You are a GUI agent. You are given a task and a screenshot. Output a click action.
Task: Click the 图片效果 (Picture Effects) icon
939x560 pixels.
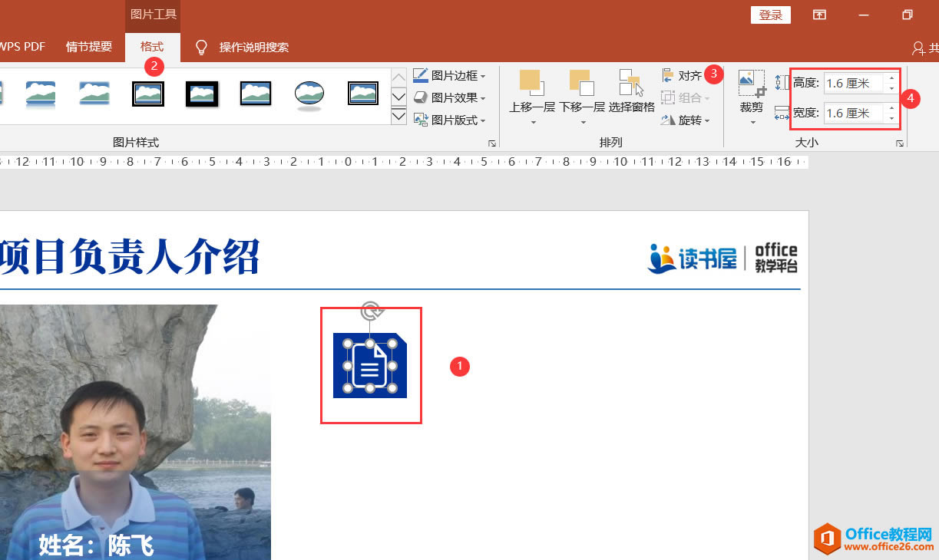point(420,96)
